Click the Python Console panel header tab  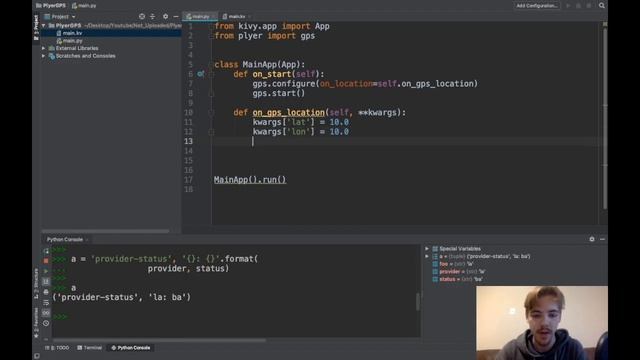65,240
